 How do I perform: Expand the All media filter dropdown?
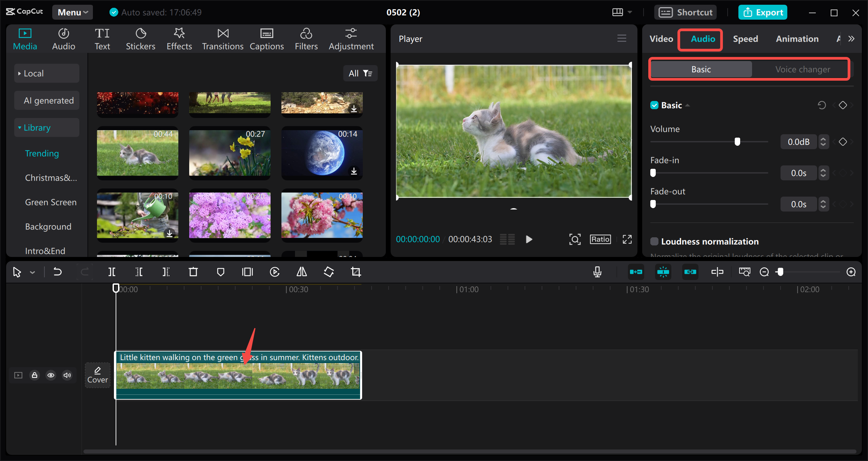click(361, 73)
